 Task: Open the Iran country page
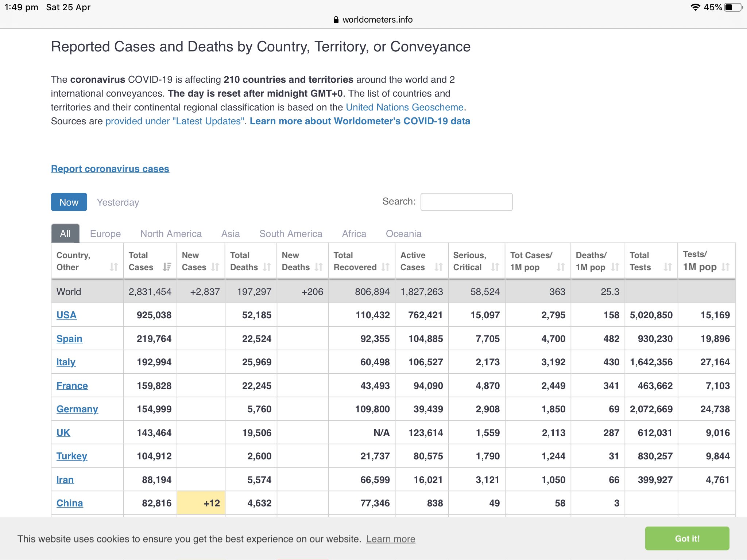click(65, 480)
